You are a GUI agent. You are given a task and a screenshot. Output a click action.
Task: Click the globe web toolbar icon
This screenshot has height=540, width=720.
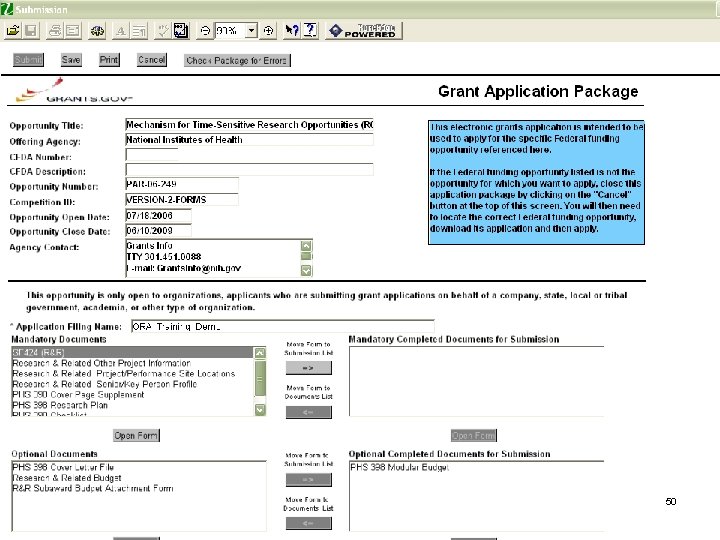(x=97, y=31)
